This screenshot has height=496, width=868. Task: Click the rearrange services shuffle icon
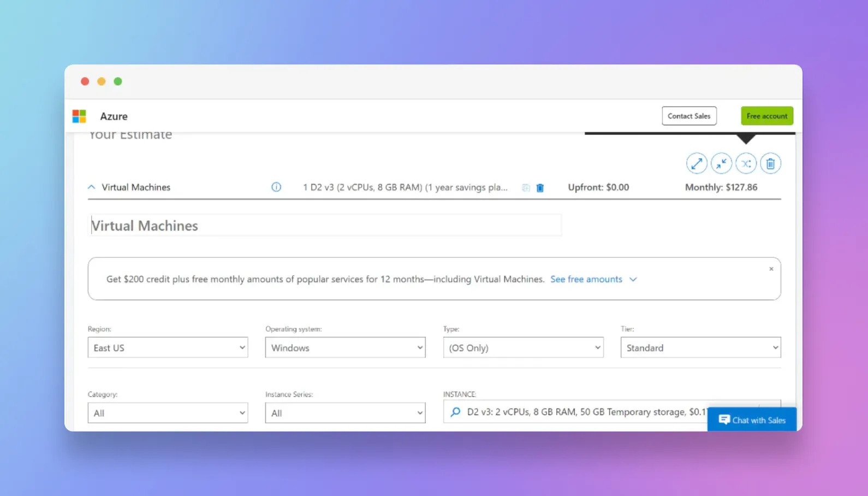[x=746, y=163]
